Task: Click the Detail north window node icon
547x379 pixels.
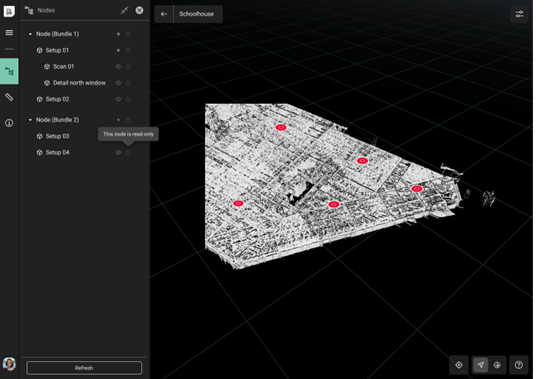Action: tap(47, 83)
